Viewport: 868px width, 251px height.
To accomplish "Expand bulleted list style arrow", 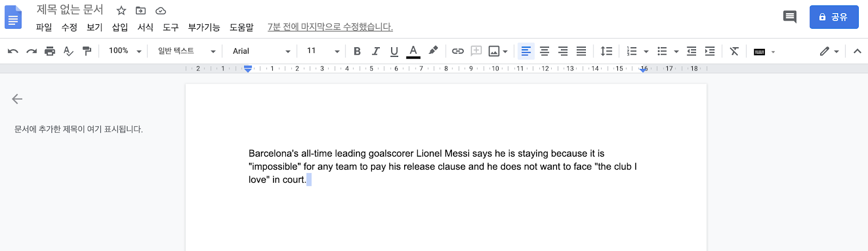I will point(676,52).
